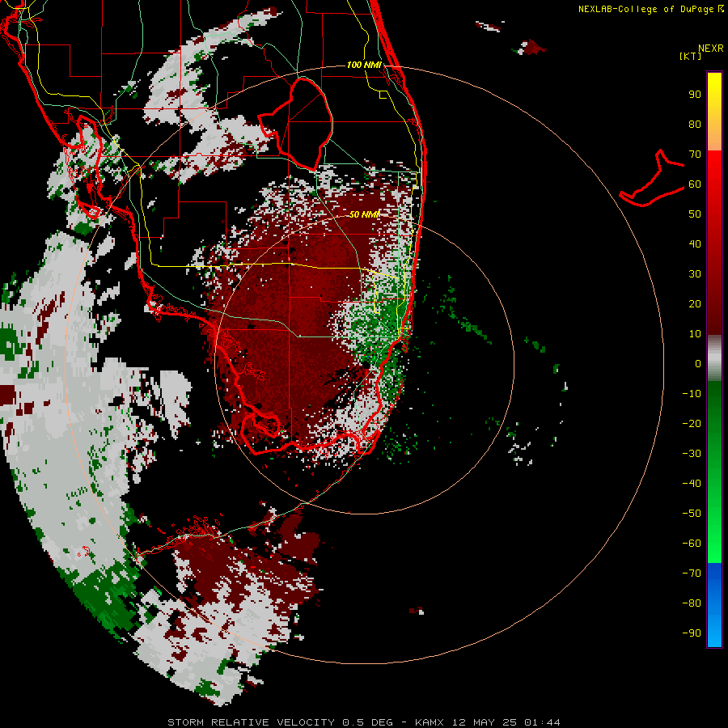Click the 100 NMI range ring label
The height and width of the screenshot is (728, 728).
tap(364, 65)
